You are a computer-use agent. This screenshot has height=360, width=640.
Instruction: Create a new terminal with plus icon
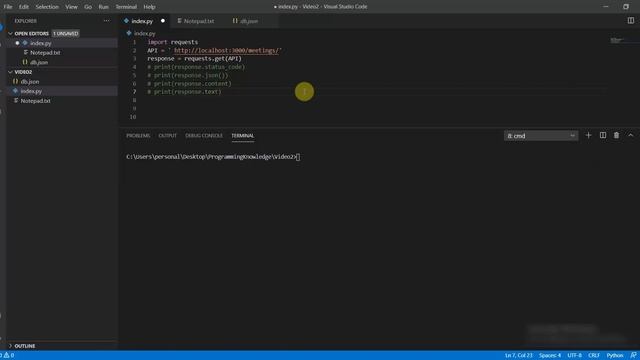click(588, 135)
